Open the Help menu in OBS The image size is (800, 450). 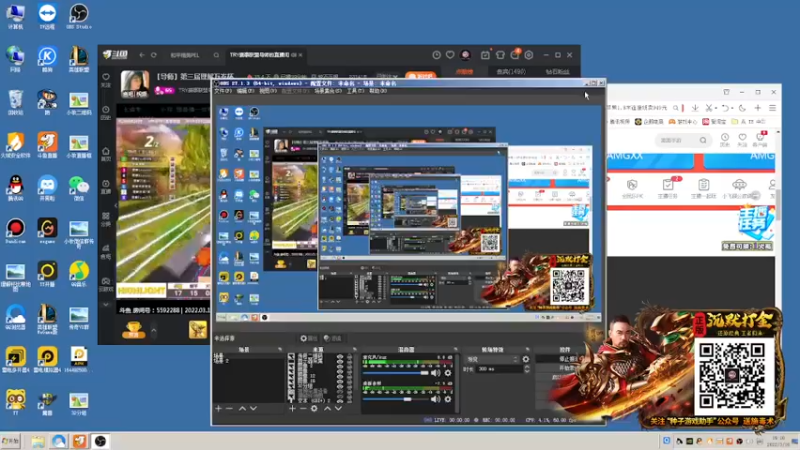click(x=378, y=91)
